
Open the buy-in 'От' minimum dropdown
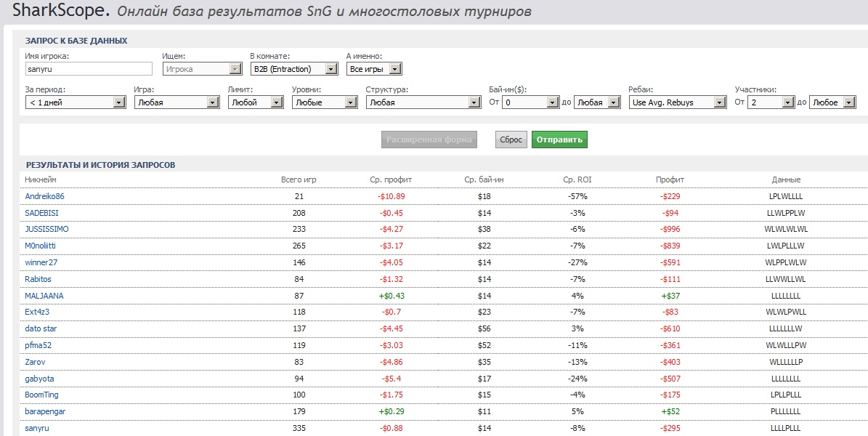(531, 102)
